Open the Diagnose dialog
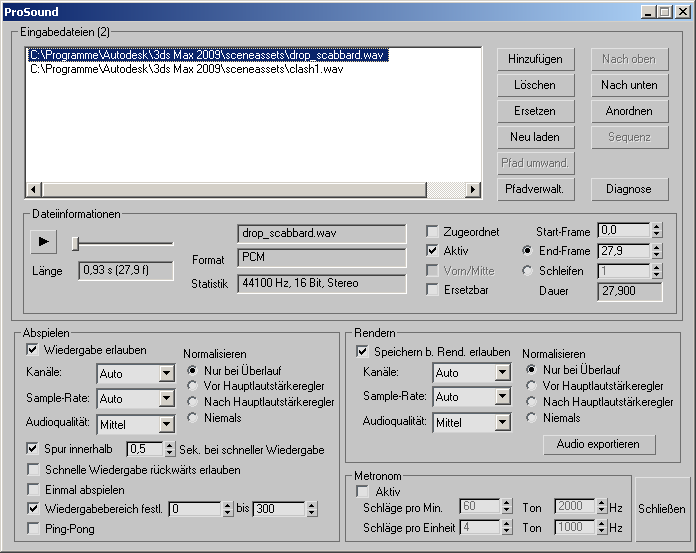696x553 pixels. 629,189
